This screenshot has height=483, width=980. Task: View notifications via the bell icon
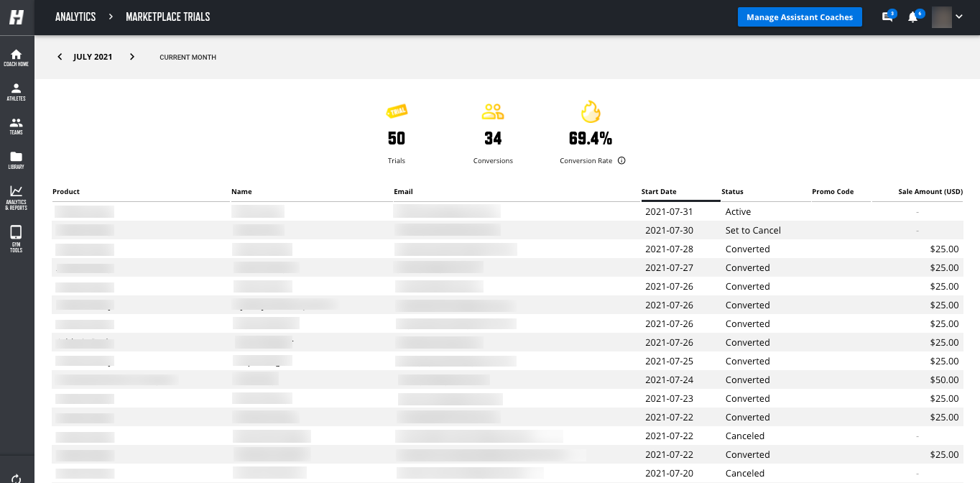[x=913, y=17]
